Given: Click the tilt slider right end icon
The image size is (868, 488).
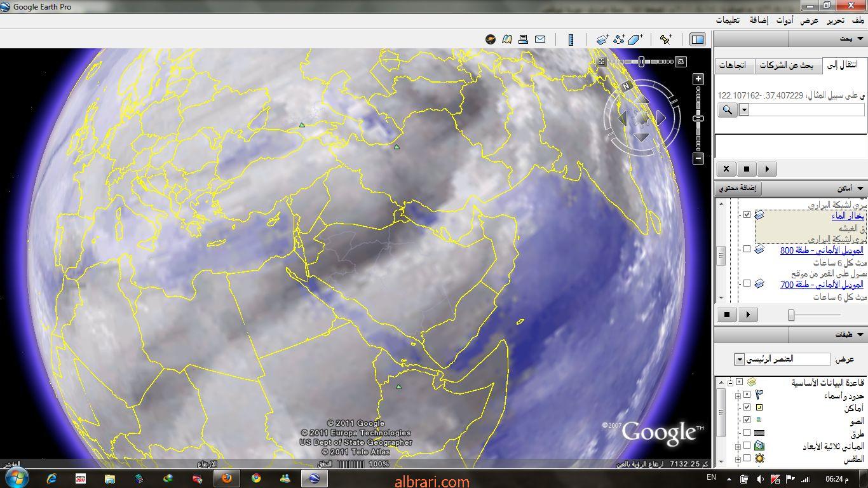Looking at the screenshot, I should [x=681, y=62].
